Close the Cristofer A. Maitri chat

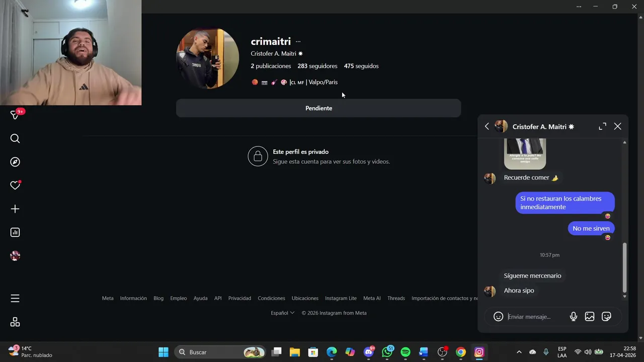618,127
